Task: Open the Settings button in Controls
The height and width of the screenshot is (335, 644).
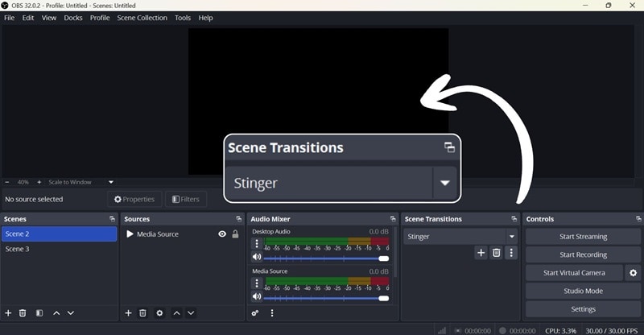Action: 583,309
